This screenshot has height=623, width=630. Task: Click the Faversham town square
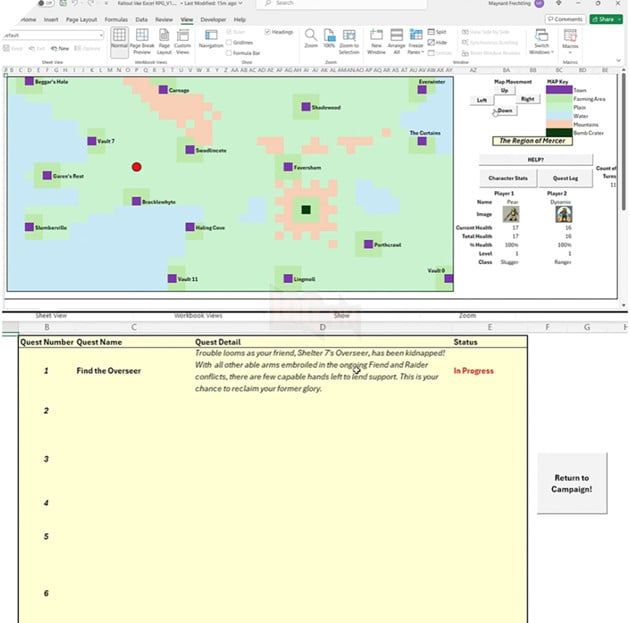coord(288,167)
